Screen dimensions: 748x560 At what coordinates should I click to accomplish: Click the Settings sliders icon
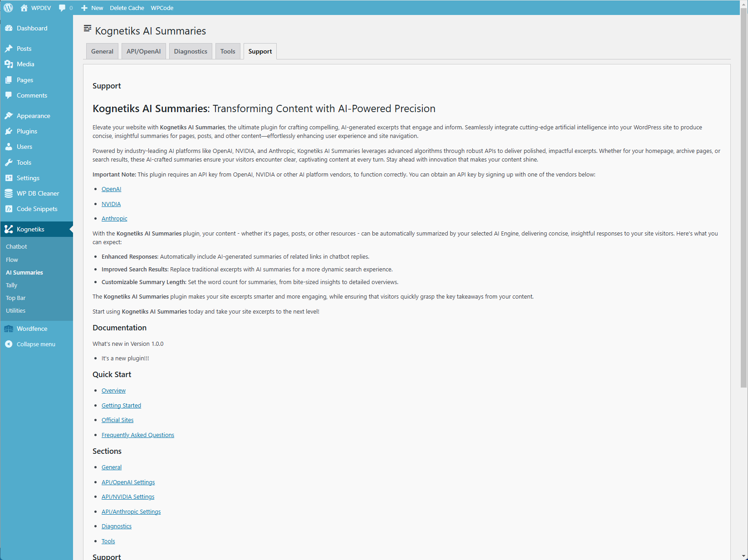[9, 178]
